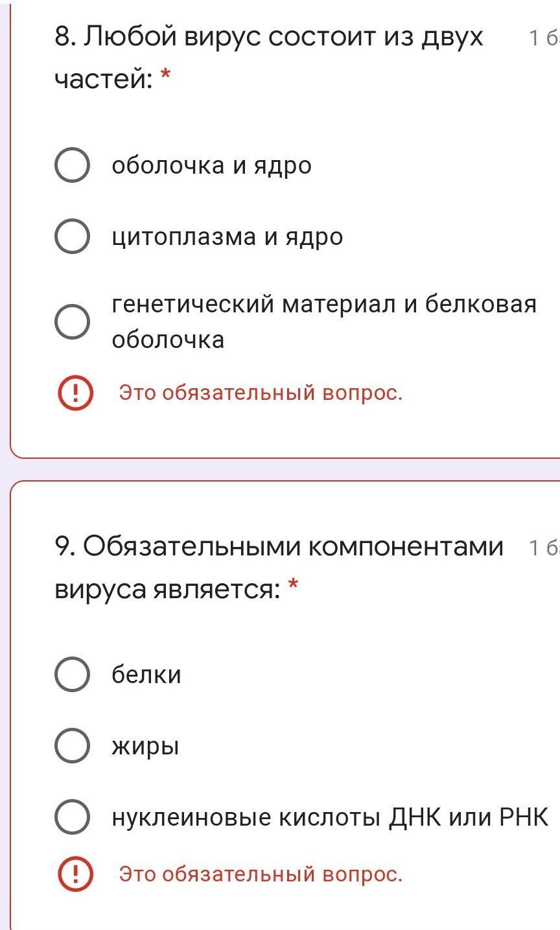Click the answer text "цитоплазма и ядро"
The height and width of the screenshot is (930, 560).
tap(227, 237)
